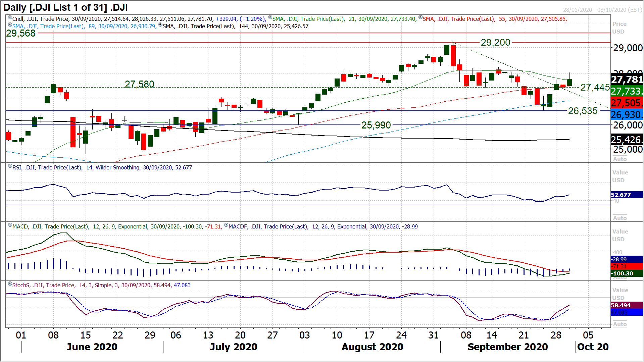Click the last price tag 27,781
The image size is (644, 362).
click(627, 80)
